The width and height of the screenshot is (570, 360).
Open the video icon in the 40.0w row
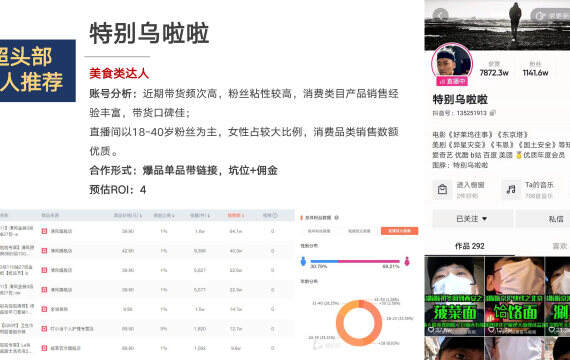(273, 251)
